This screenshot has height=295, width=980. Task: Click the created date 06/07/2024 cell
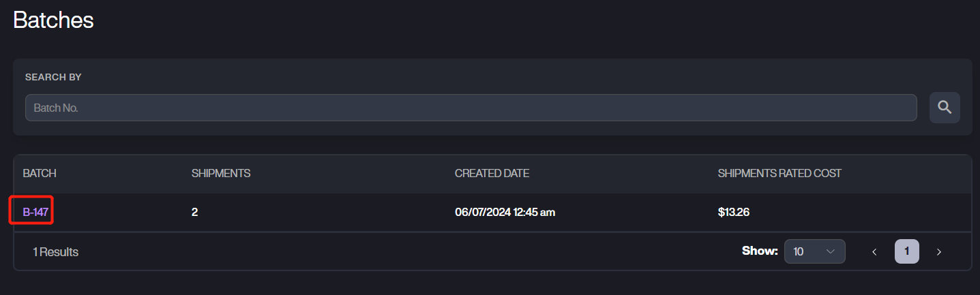[x=505, y=212]
